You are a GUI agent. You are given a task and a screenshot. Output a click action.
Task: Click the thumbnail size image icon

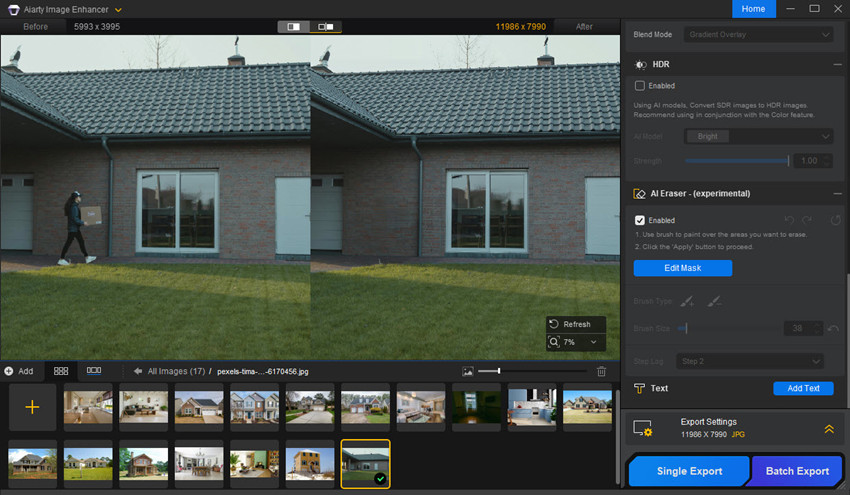coord(468,371)
